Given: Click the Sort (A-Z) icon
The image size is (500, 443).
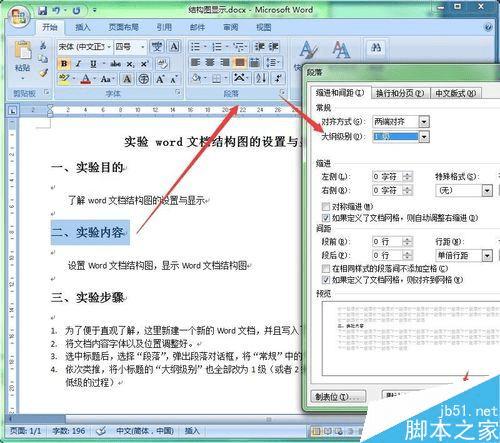Looking at the screenshot, I should coord(261,78).
